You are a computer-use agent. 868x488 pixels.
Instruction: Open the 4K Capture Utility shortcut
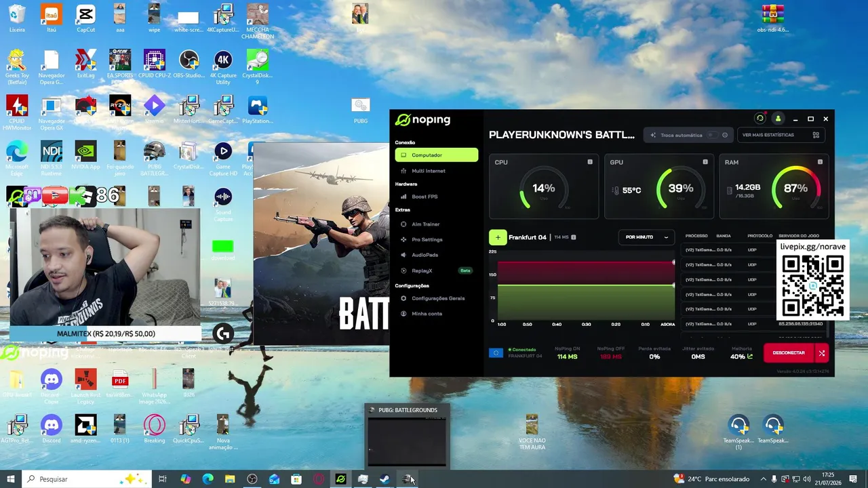(223, 68)
